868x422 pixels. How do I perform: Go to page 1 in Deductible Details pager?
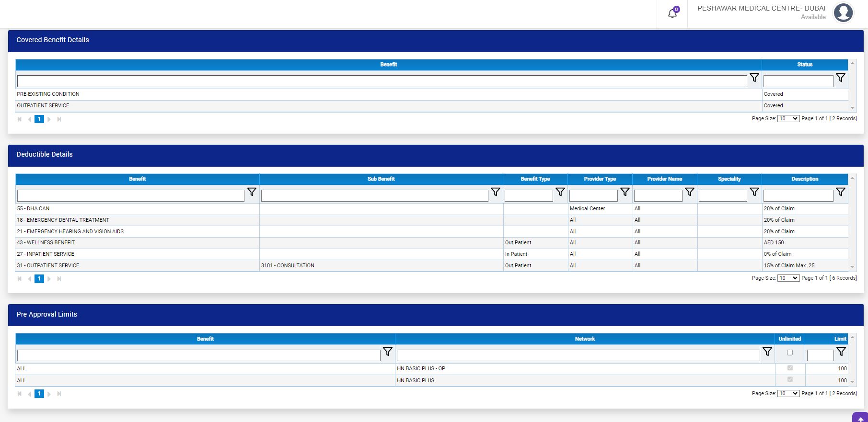[x=39, y=279]
